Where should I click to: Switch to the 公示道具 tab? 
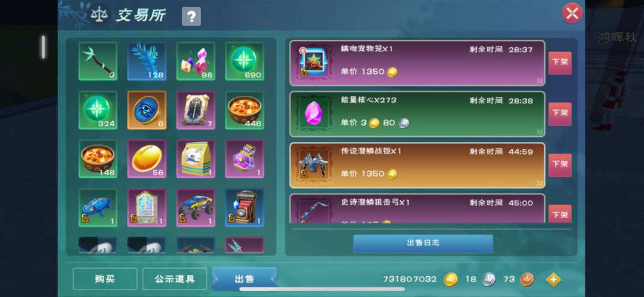174,279
